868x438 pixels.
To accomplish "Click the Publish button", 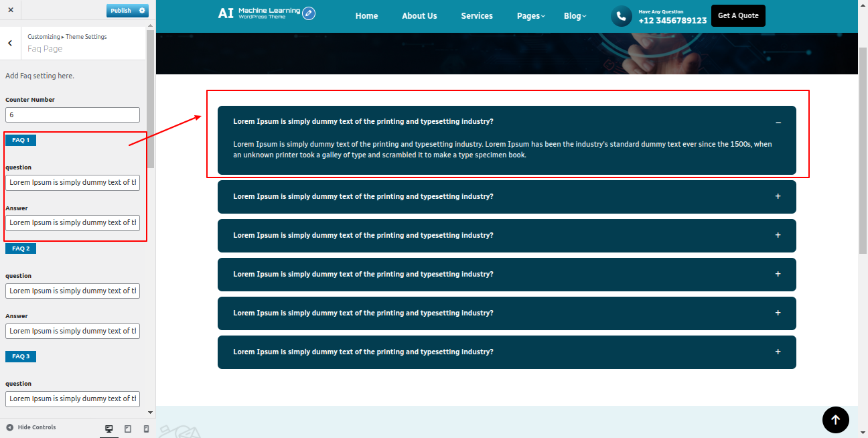I will (121, 11).
